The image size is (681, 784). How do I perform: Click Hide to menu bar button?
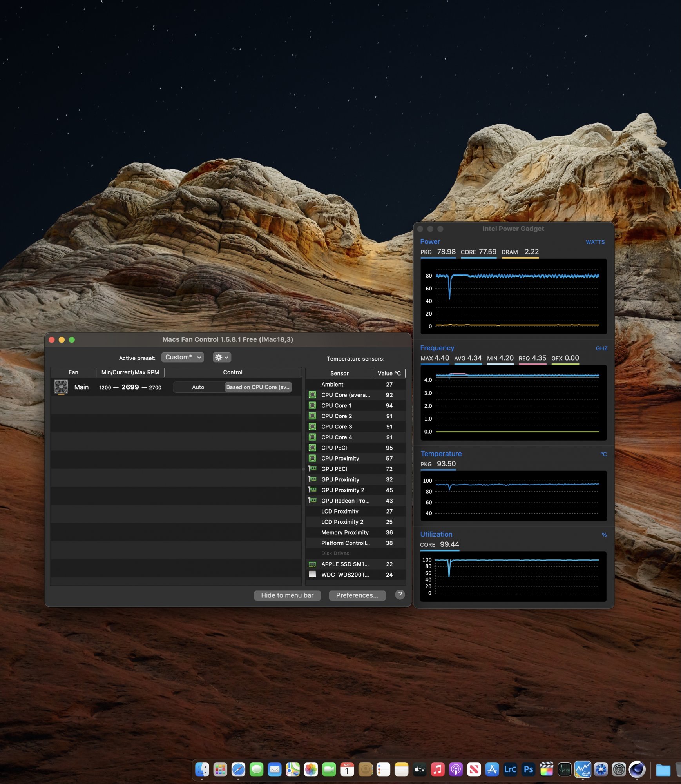point(287,595)
